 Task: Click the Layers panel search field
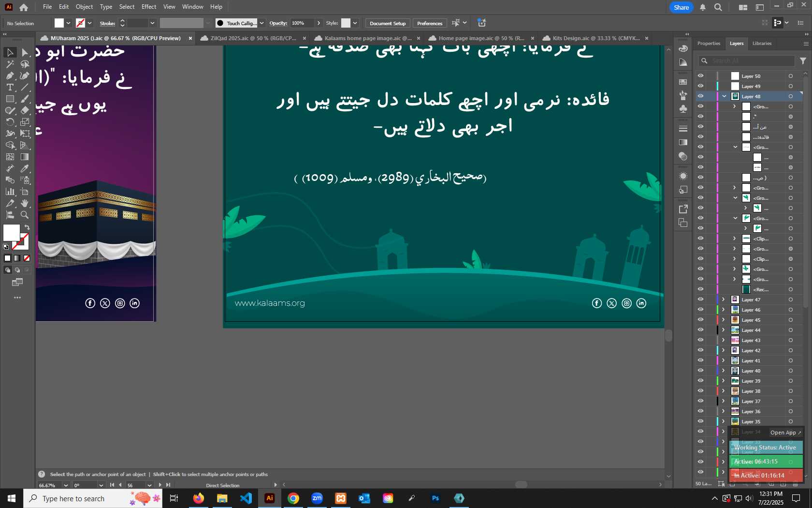pyautogui.click(x=747, y=61)
